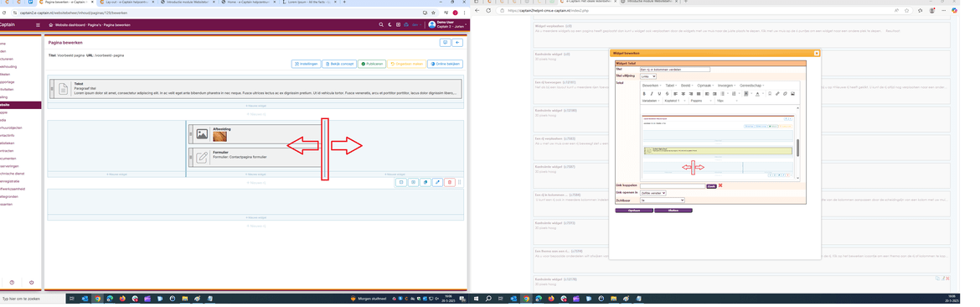Viewport: 980px width, 307px height.
Task: Open the Koptekst 1 format dropdown
Action: [x=675, y=101]
